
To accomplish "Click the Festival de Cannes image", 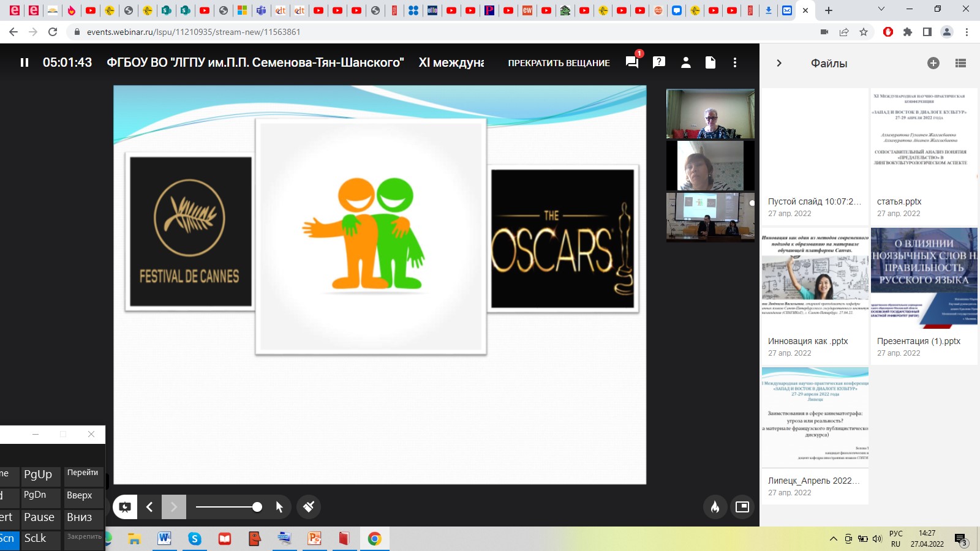I will [x=190, y=231].
